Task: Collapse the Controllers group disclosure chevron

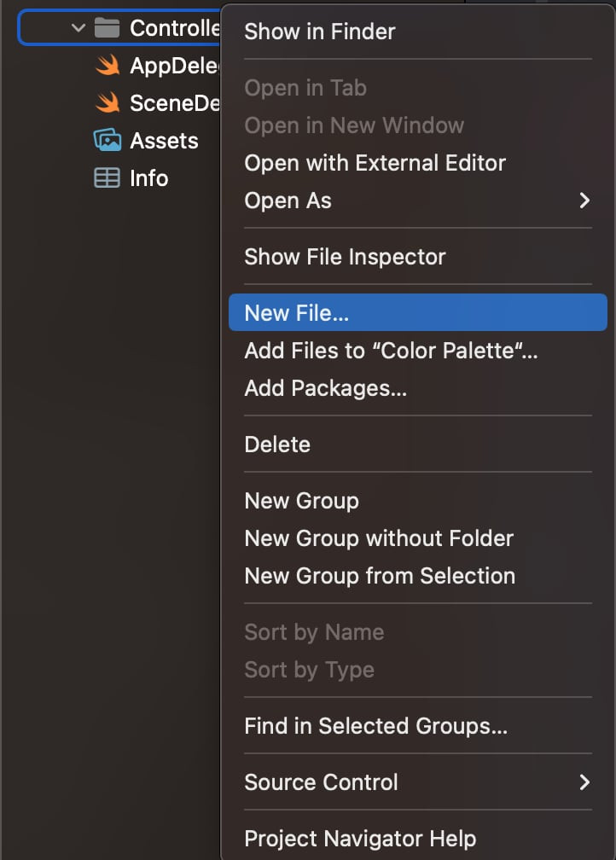Action: 78,28
